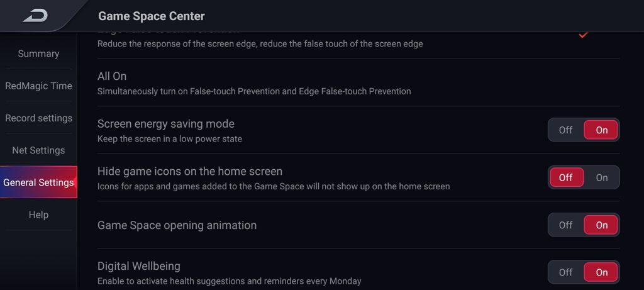
Task: Select the General Settings tab
Action: point(38,182)
